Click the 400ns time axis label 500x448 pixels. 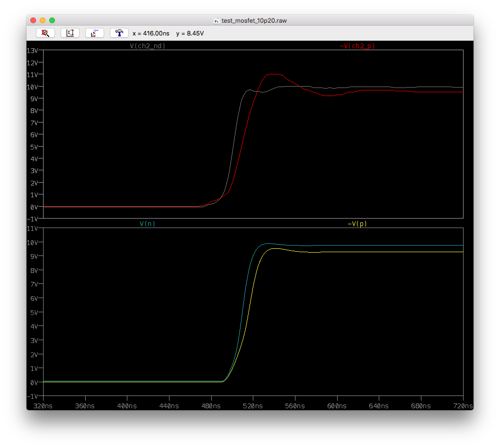click(x=127, y=406)
